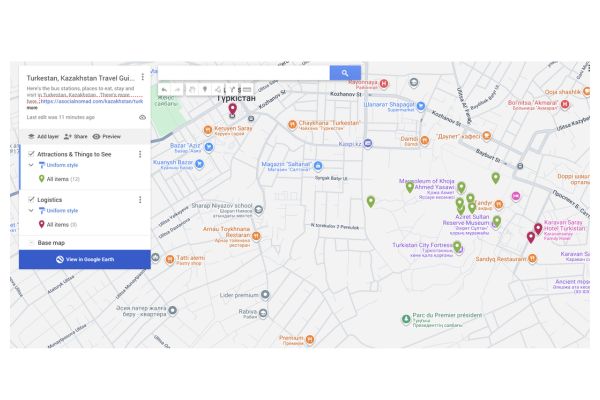This screenshot has width=600, height=400.
Task: Select the Measure distances ruler tool
Action: [247, 90]
